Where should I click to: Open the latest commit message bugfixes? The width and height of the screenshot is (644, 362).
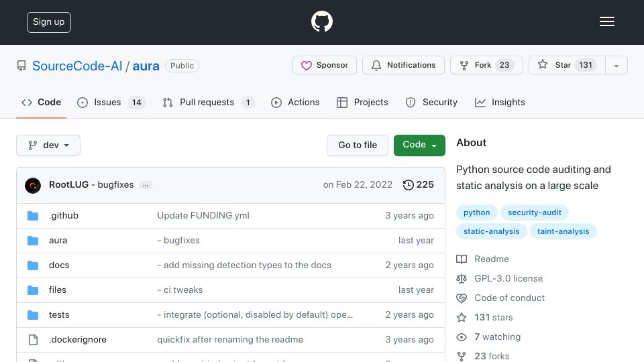tap(113, 185)
